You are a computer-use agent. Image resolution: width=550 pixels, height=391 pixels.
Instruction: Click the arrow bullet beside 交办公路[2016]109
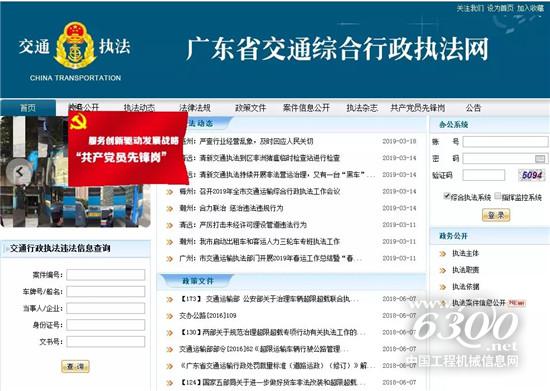(169, 316)
